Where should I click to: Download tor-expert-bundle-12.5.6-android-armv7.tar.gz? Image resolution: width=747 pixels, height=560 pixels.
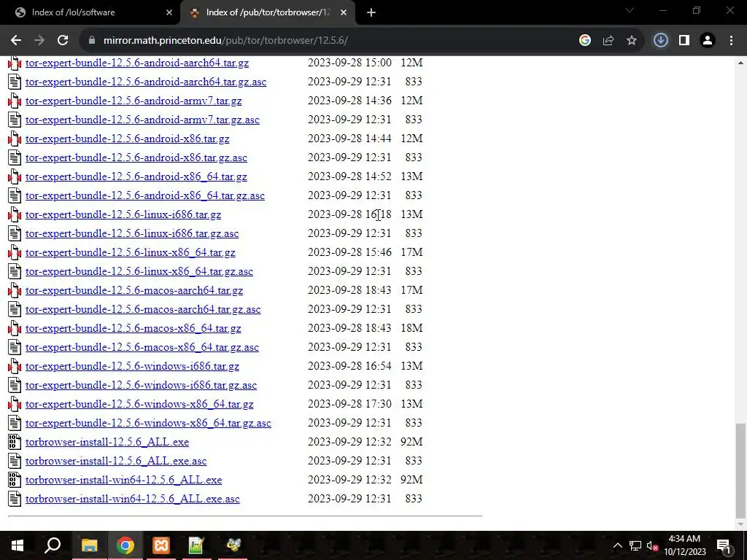click(x=133, y=101)
